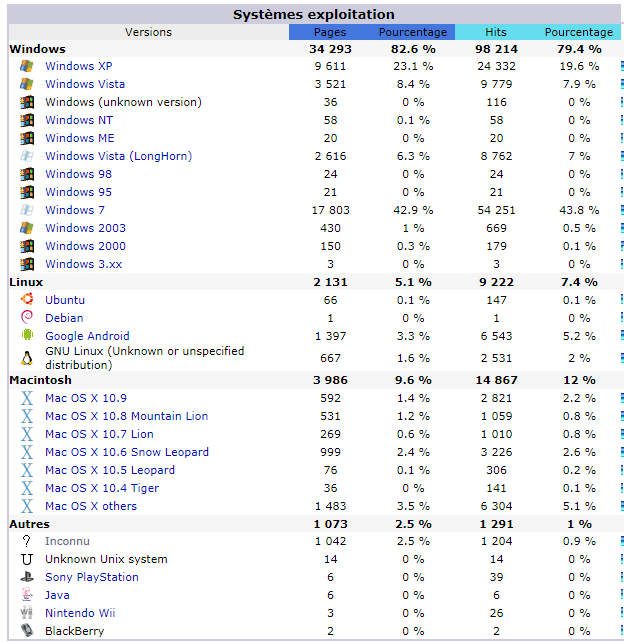Click the Pourcentage header beside Hits

click(579, 32)
